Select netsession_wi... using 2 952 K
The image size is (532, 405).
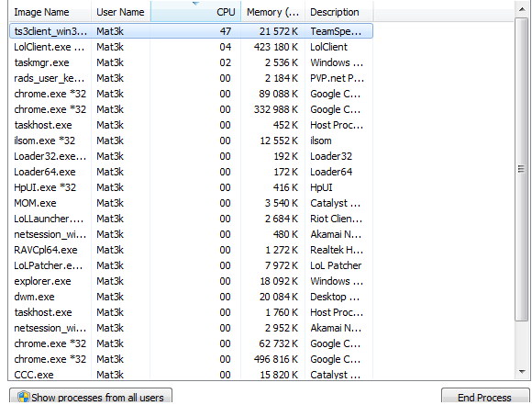[192, 328]
